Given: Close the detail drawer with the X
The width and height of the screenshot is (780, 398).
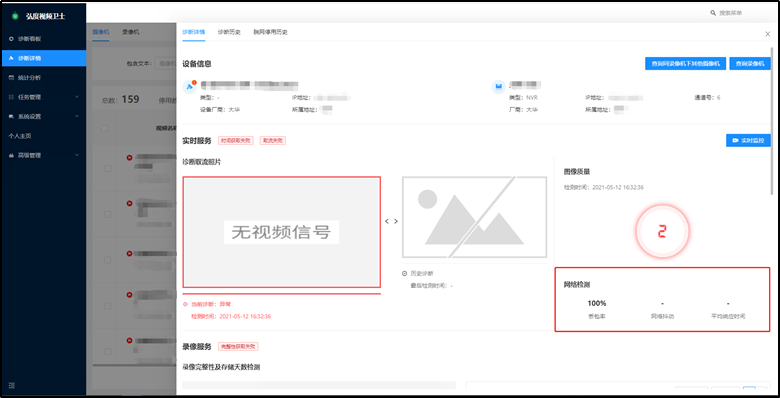Looking at the screenshot, I should click(768, 34).
